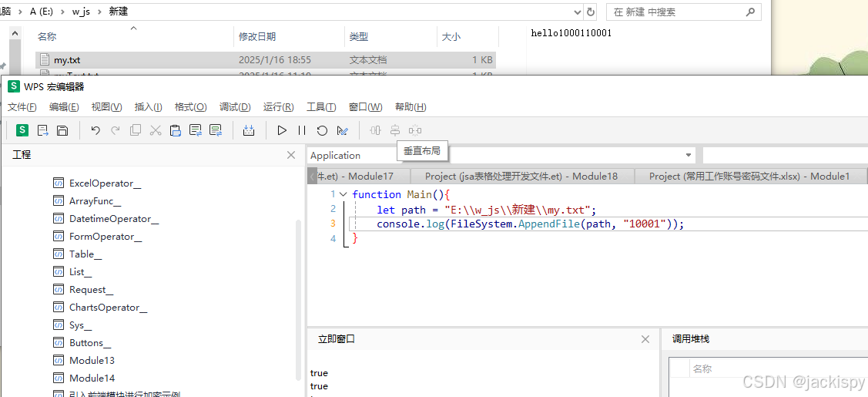Switch to the jsa表格处理开发文件 Module18 tab
This screenshot has width=868, height=397.
coord(521,176)
